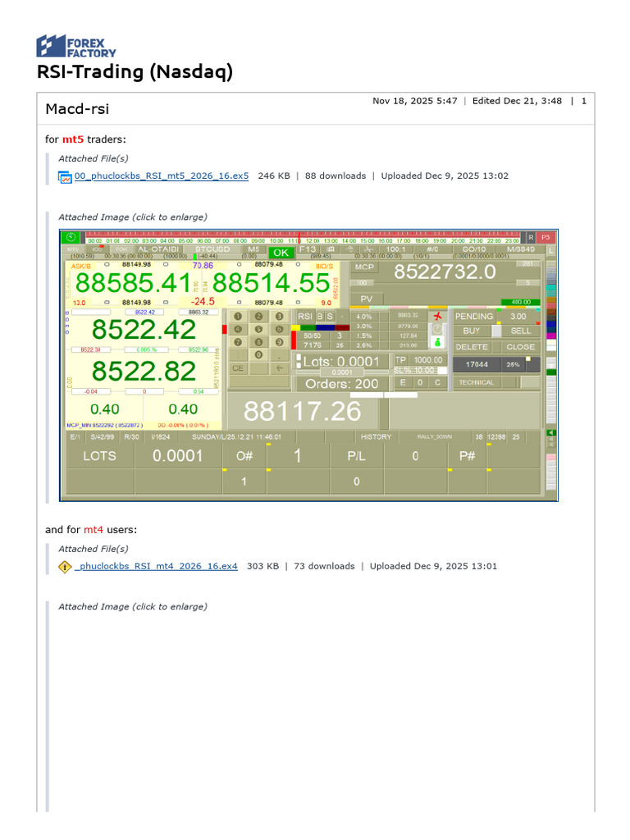Click the E button under TP
630x840 pixels.
pos(403,382)
